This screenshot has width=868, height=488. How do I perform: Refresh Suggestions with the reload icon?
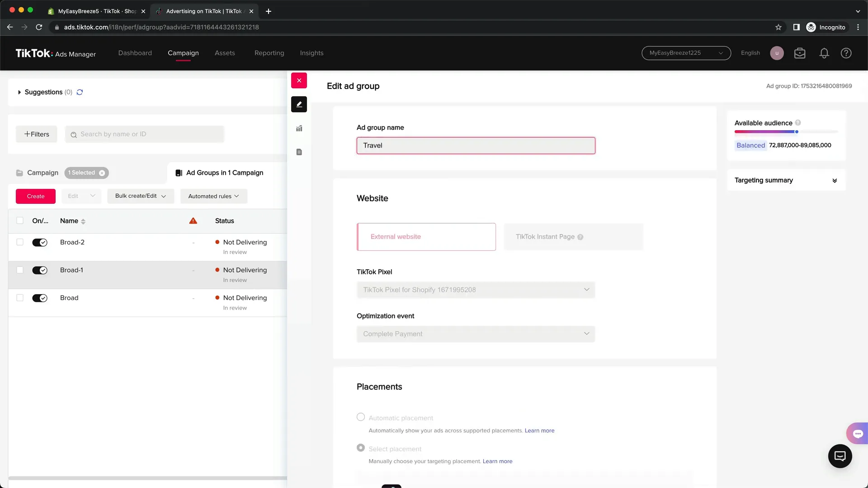click(80, 92)
